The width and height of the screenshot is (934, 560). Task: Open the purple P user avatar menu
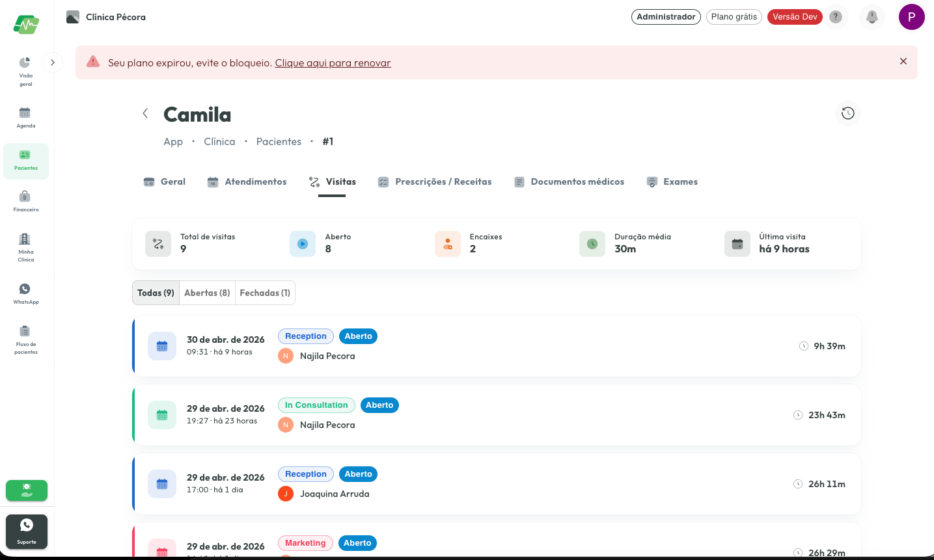click(911, 17)
